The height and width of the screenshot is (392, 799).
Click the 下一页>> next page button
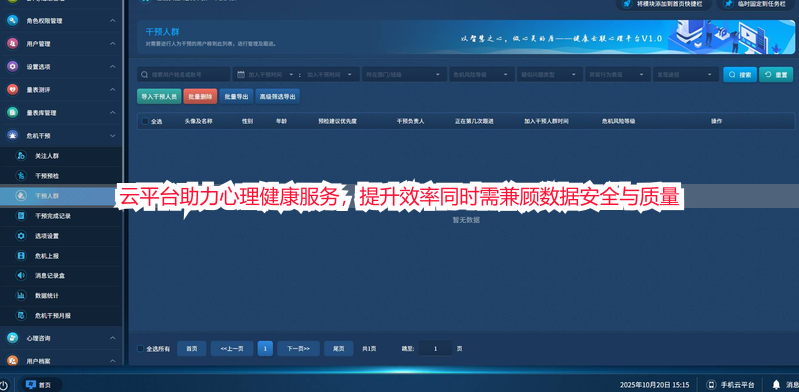pyautogui.click(x=298, y=349)
